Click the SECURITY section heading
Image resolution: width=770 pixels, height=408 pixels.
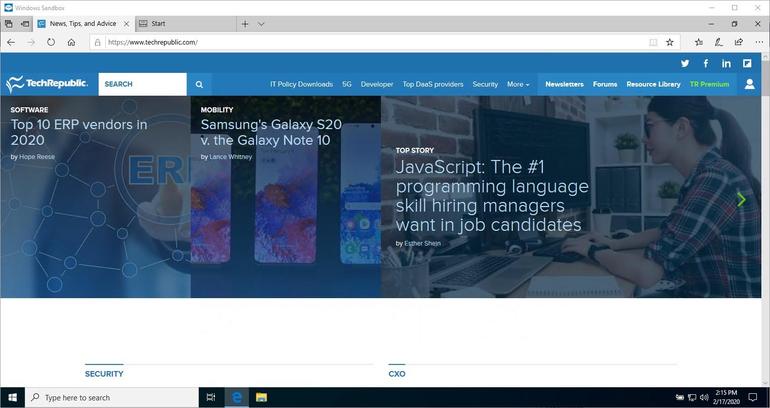(x=104, y=374)
